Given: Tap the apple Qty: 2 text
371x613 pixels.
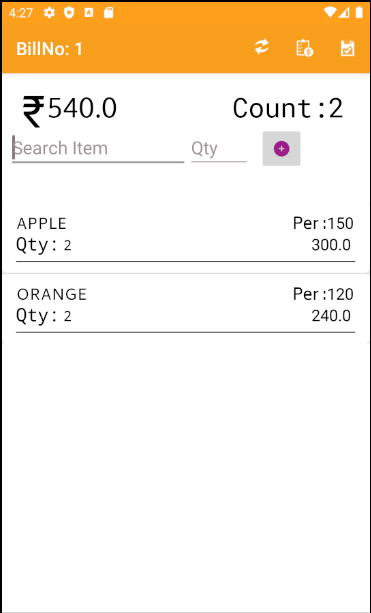Looking at the screenshot, I should click(x=44, y=245).
